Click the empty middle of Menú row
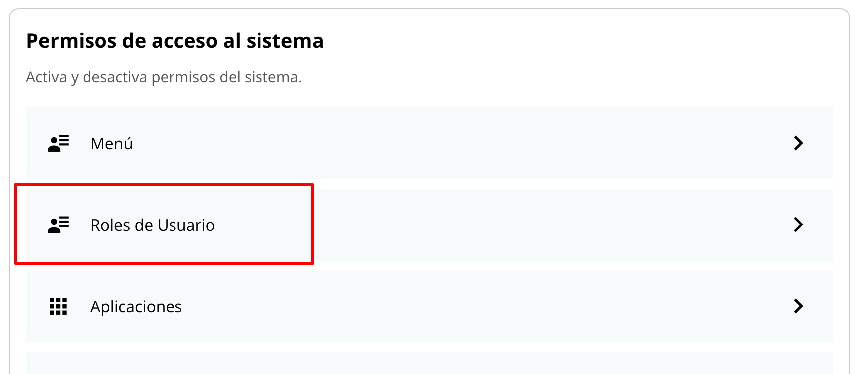 (x=447, y=143)
